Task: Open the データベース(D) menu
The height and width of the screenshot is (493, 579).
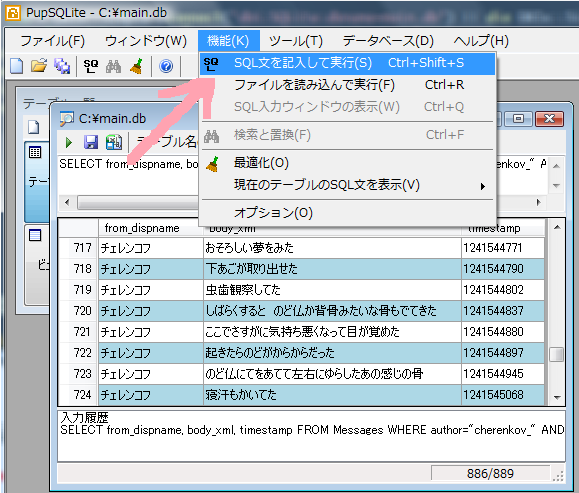Action: [x=388, y=41]
